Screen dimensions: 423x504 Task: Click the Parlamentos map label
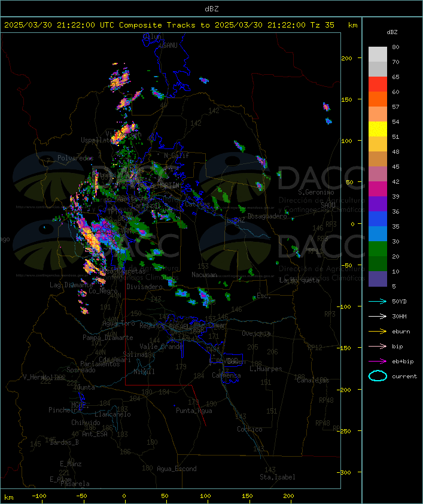(x=100, y=364)
